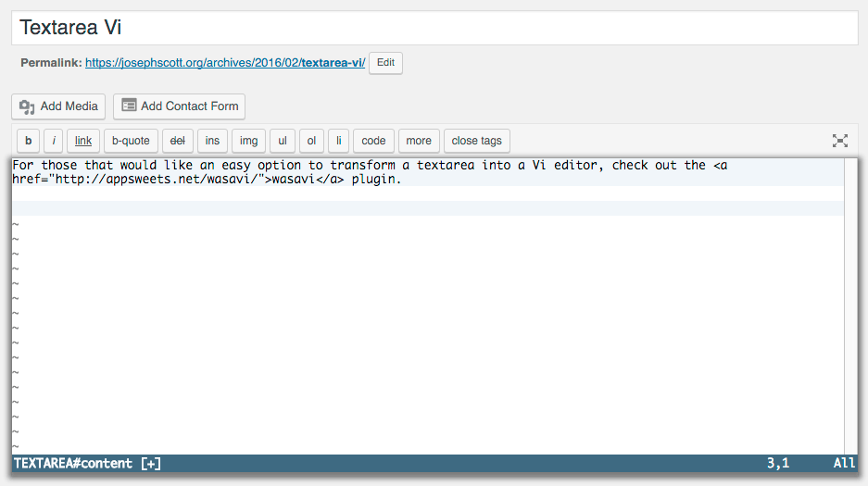
Task: Click the distraction-free fullscreen icon
Action: click(x=839, y=141)
